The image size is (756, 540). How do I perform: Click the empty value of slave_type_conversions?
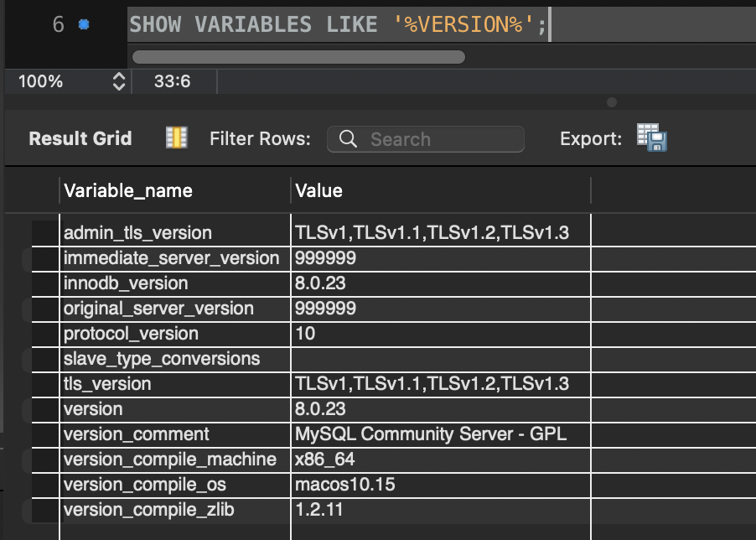coord(441,359)
